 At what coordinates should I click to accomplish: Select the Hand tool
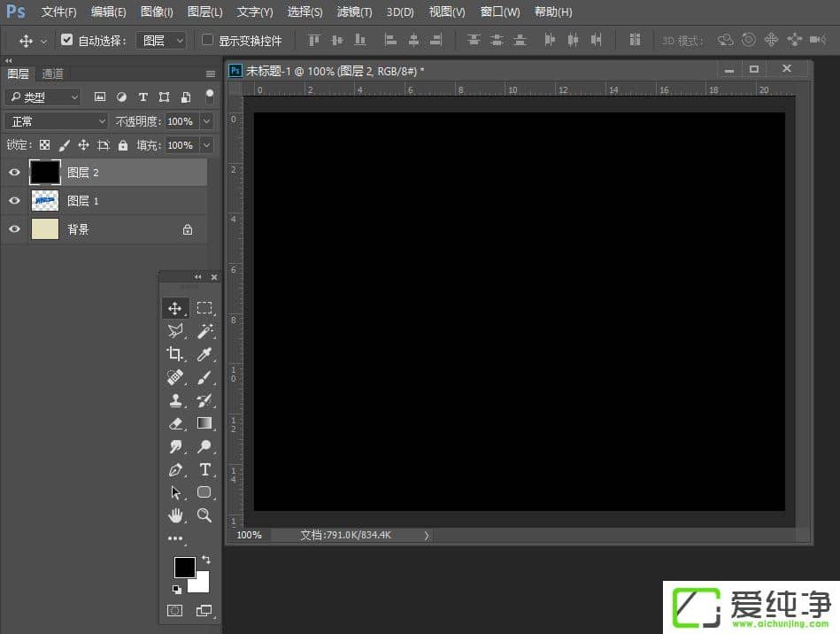(175, 515)
